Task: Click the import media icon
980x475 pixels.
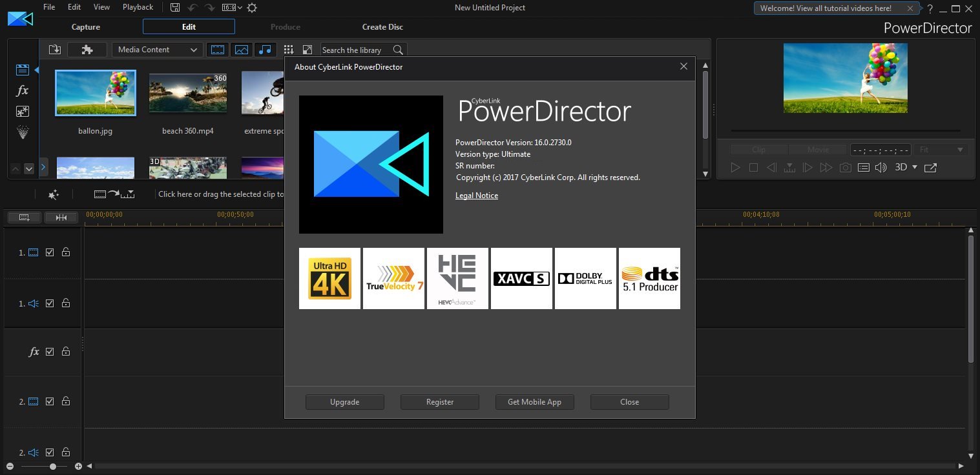Action: tap(54, 49)
